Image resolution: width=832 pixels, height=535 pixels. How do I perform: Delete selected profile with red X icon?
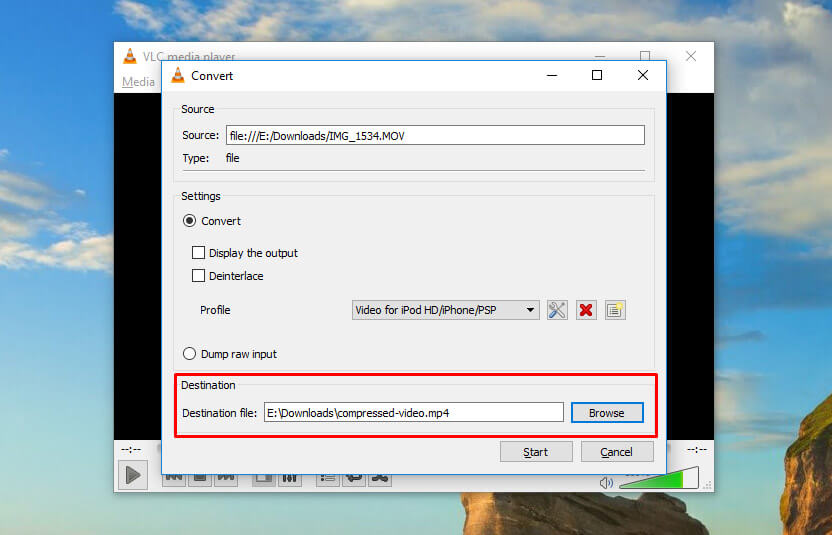[x=586, y=310]
